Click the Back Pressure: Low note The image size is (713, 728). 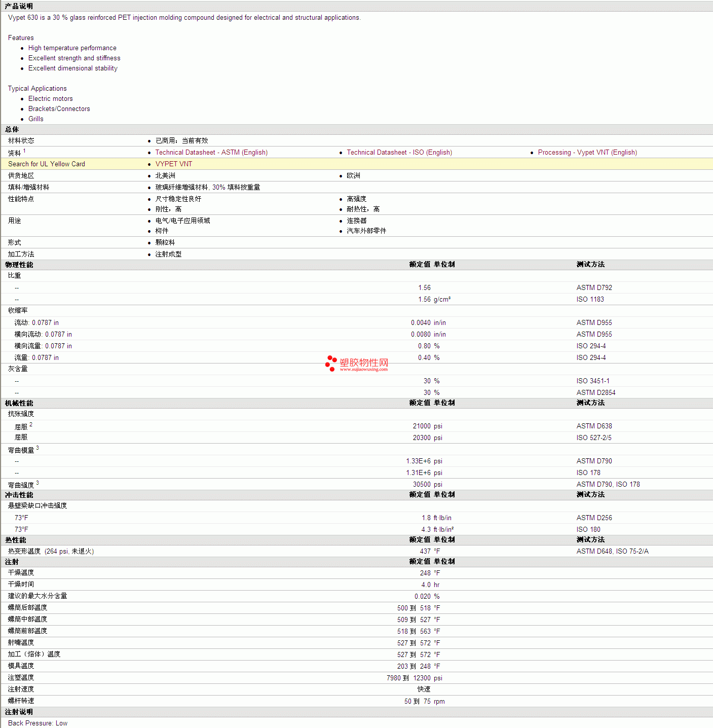[x=37, y=723]
